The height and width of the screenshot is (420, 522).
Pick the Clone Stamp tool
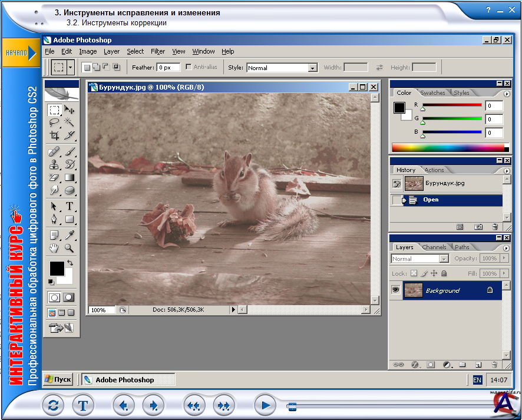coord(54,164)
